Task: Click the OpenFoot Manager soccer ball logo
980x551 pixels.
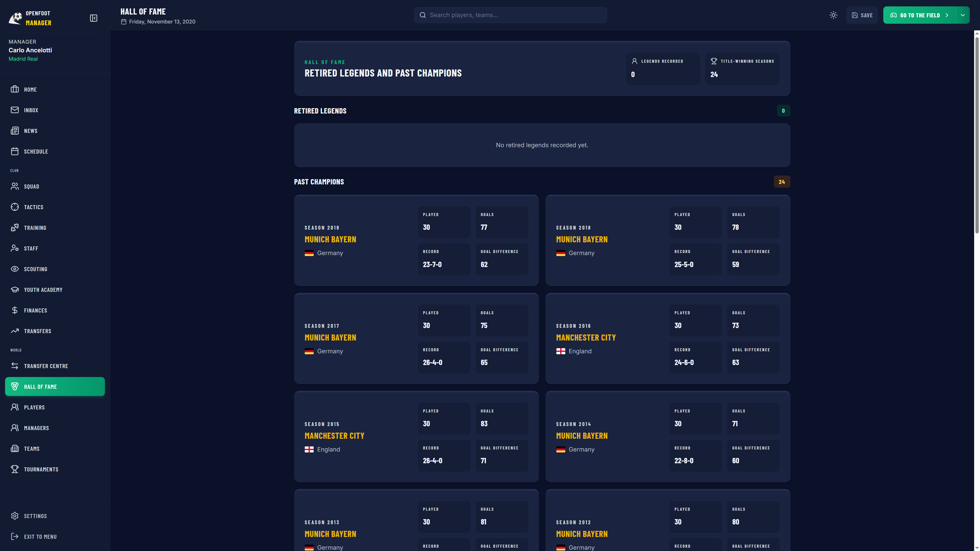Action: pos(15,18)
